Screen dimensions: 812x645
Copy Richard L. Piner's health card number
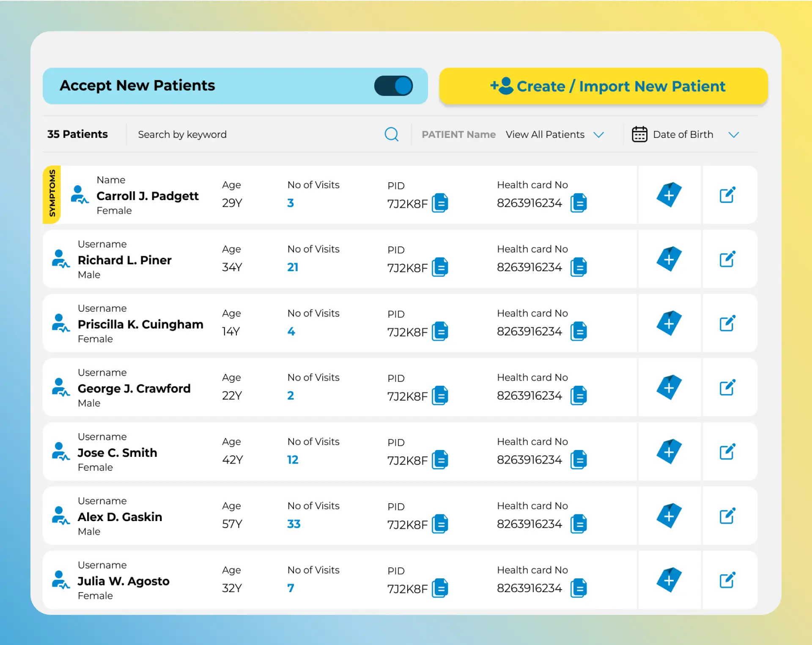pos(579,267)
